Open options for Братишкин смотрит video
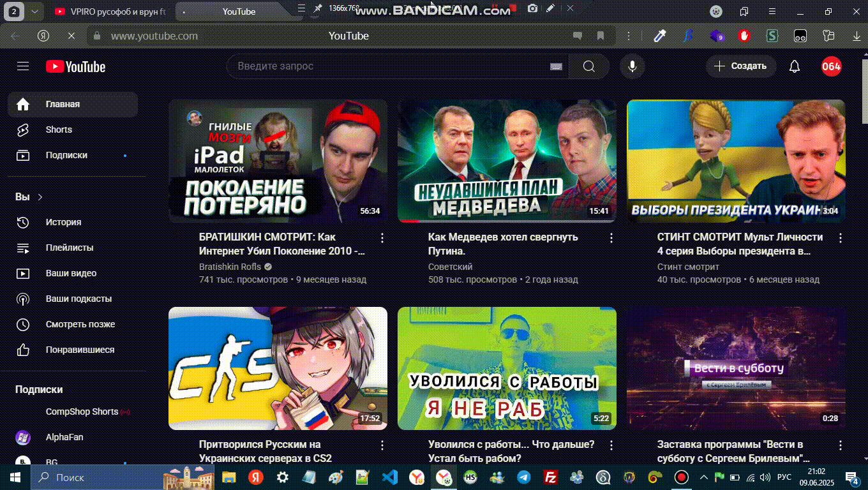 coord(382,238)
